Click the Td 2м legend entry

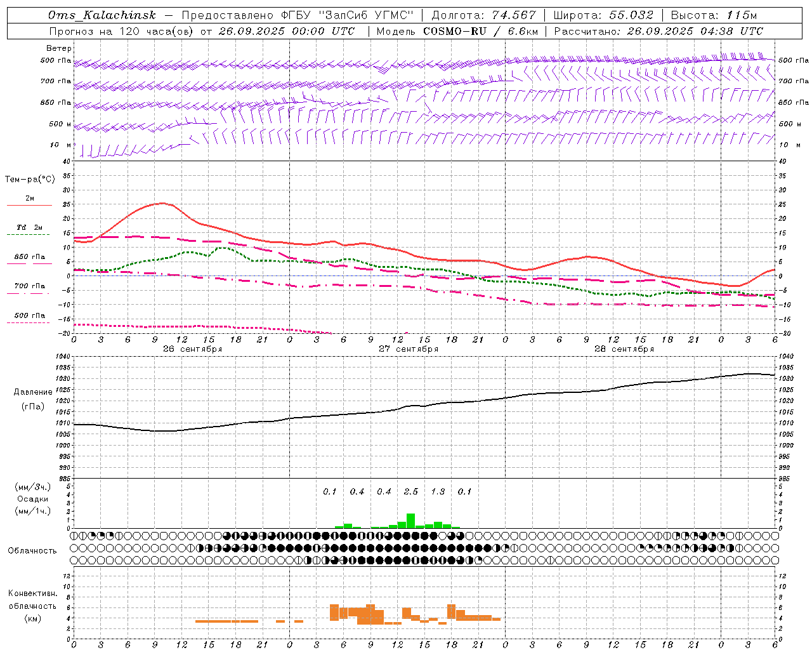point(29,227)
